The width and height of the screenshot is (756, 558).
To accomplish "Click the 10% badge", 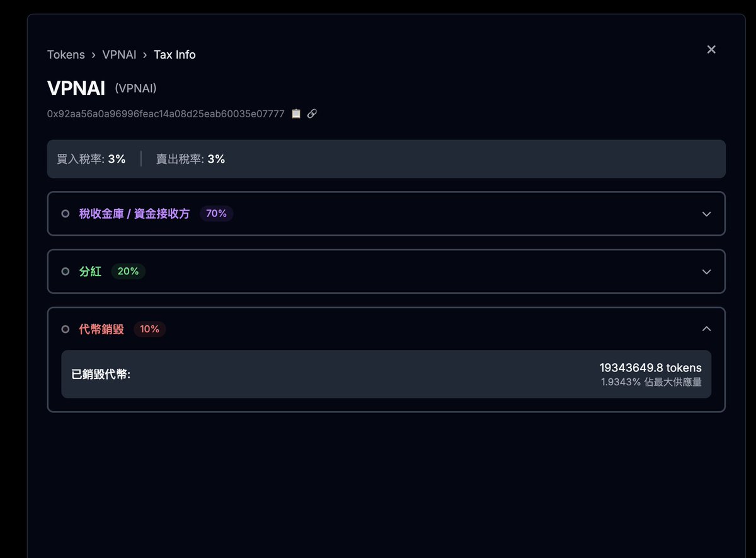I will pos(150,329).
